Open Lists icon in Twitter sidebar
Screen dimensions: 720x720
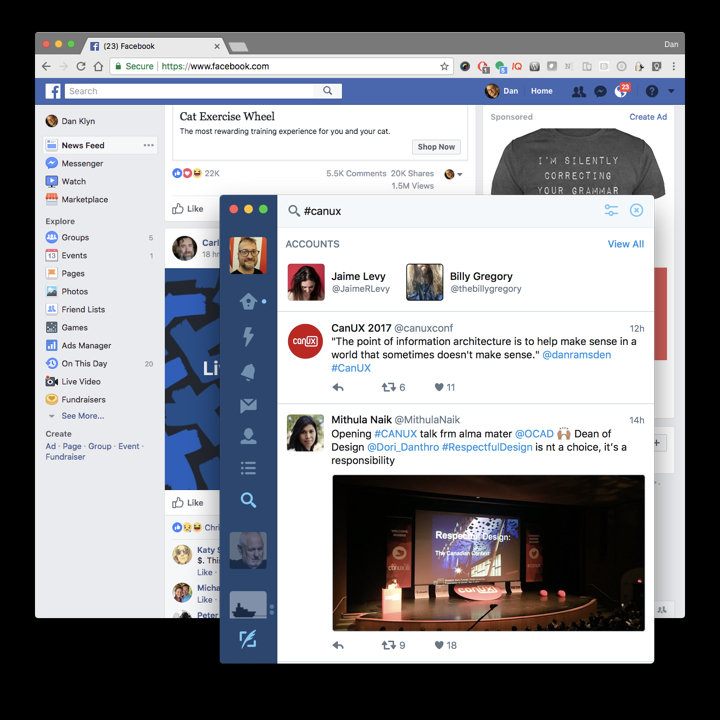[248, 468]
